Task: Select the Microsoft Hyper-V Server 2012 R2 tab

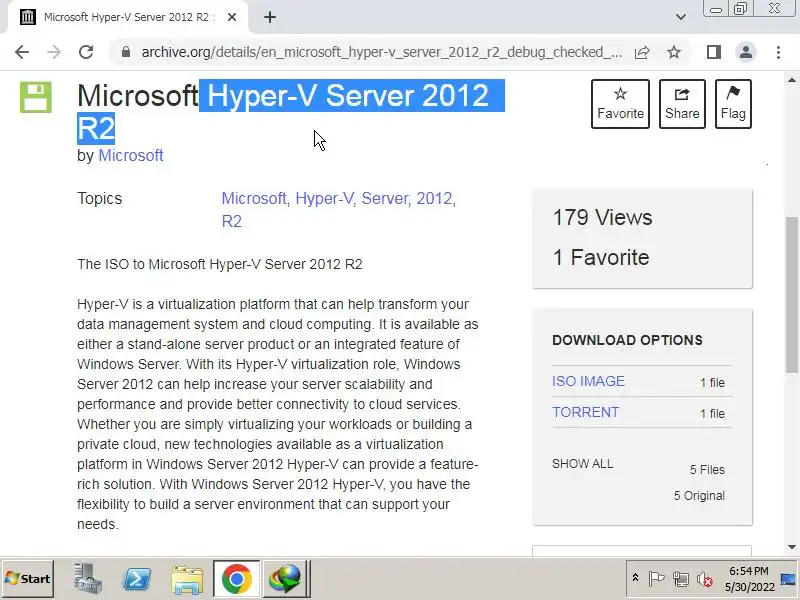Action: [x=128, y=17]
